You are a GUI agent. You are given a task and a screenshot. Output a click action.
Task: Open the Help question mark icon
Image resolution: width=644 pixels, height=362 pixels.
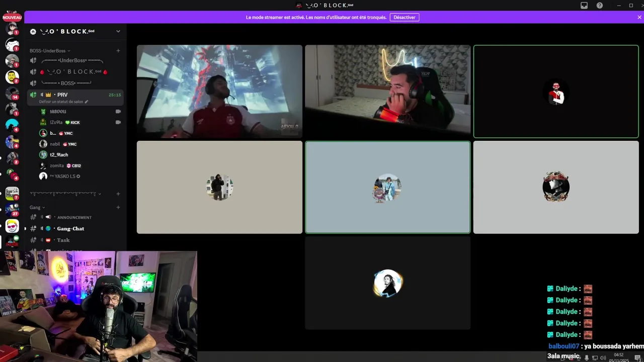[x=600, y=6]
